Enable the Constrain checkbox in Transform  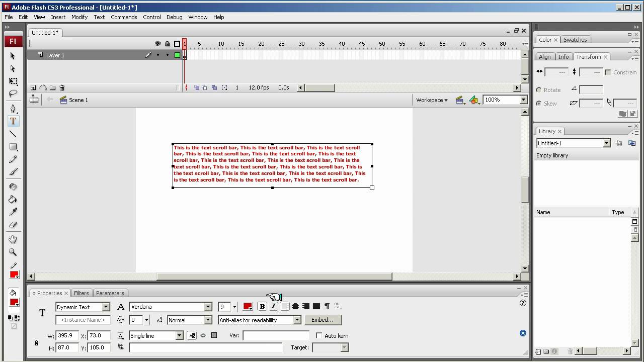coord(608,72)
